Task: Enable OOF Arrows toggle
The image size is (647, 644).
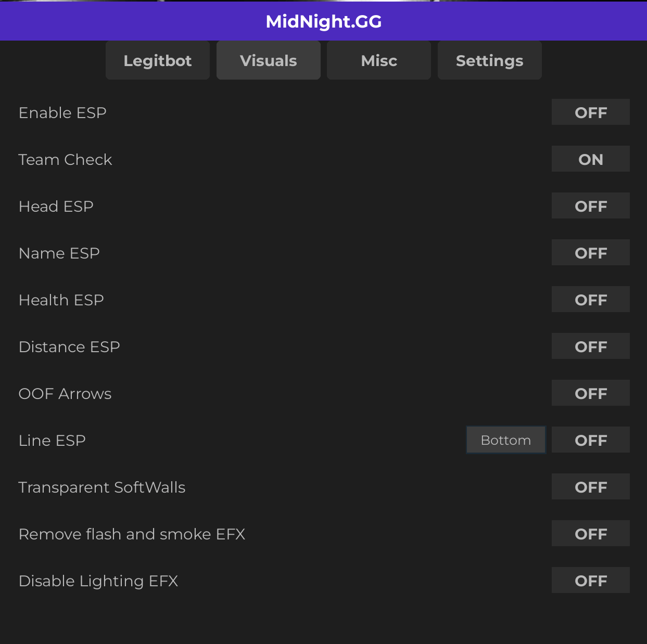Action: [591, 393]
